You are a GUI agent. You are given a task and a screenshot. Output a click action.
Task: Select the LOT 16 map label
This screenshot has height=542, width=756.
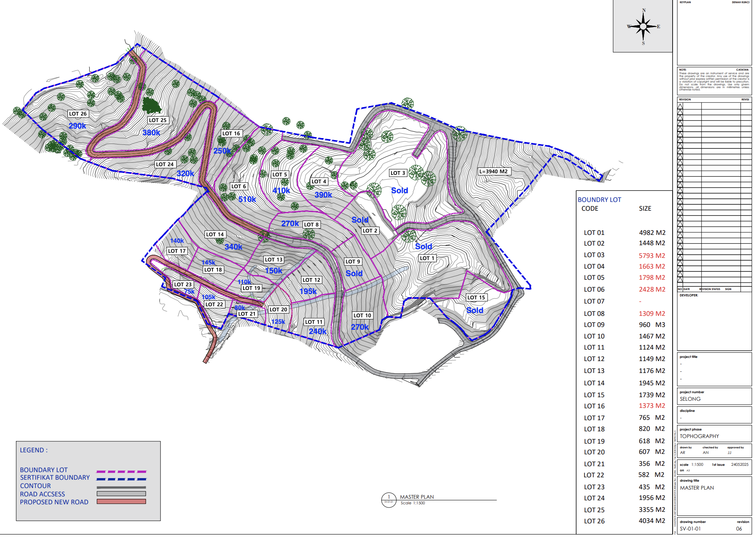[231, 133]
